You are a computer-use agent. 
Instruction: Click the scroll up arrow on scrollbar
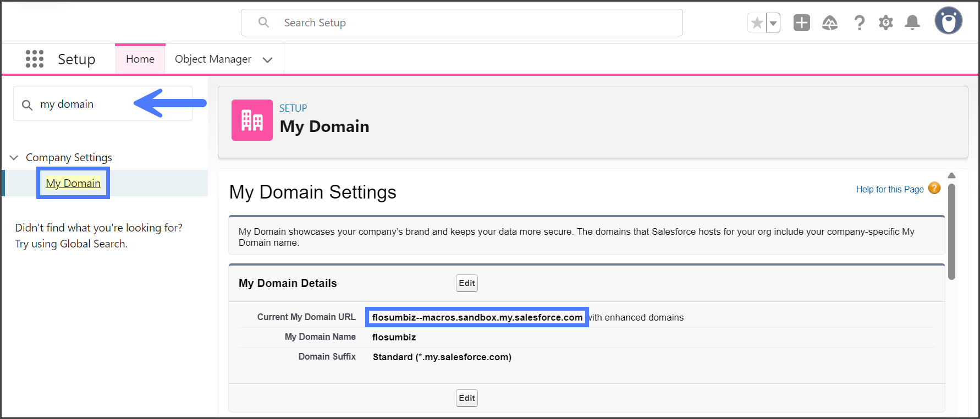[951, 176]
